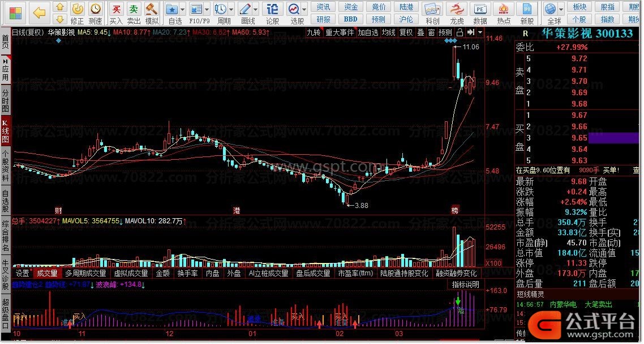644x344 pixels.
Task: Open the chart toolbar dropdown triangle
Action: pyautogui.click(x=480, y=32)
